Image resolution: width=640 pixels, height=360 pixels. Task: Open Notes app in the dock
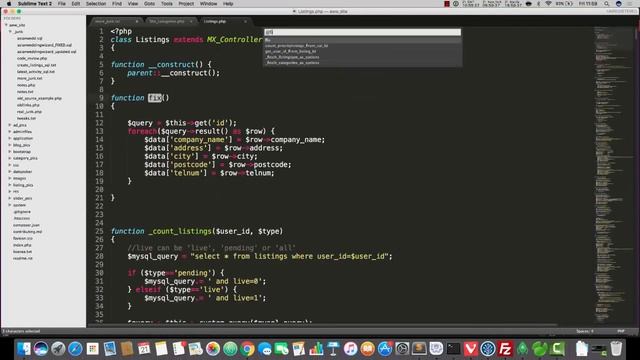point(161,349)
